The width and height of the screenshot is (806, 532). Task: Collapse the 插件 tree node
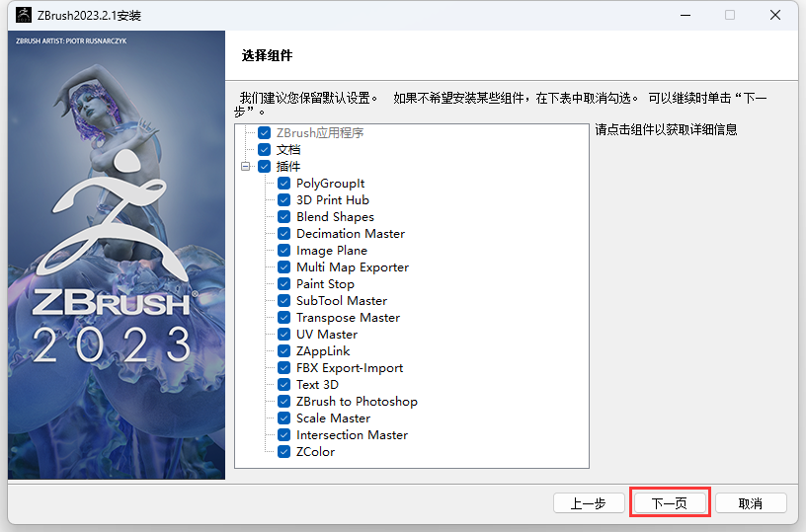[x=246, y=167]
